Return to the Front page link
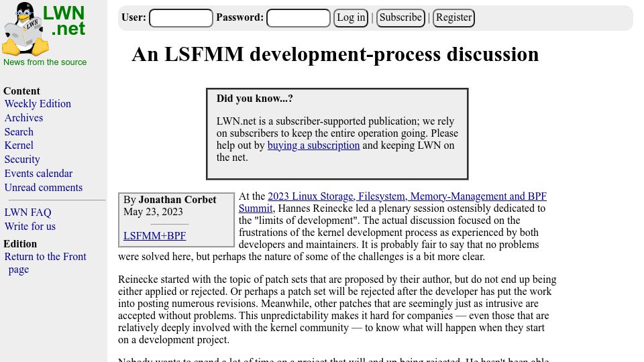The height and width of the screenshot is (362, 644). coord(45,263)
